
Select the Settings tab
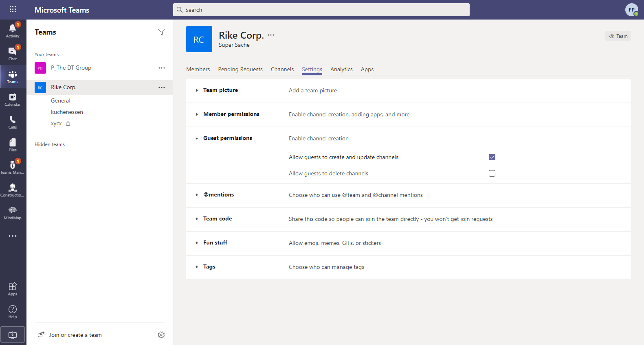point(312,69)
